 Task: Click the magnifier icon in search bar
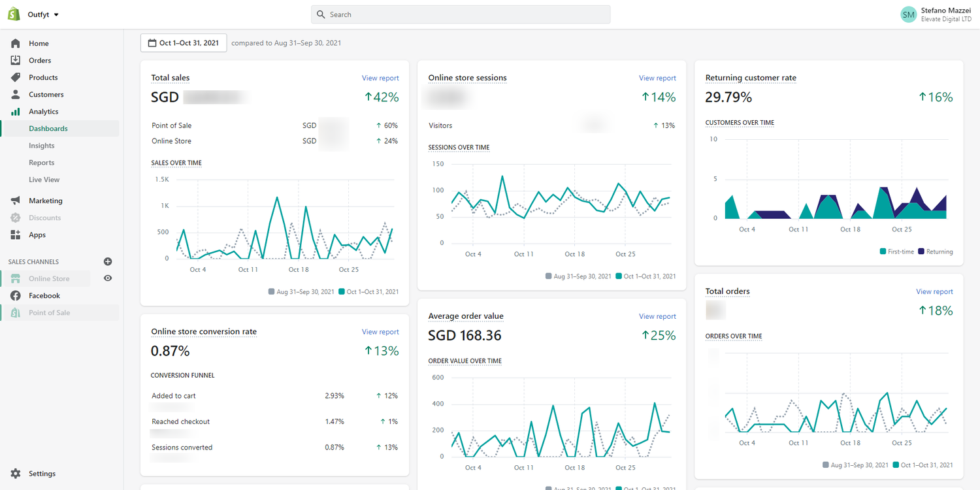[321, 14]
